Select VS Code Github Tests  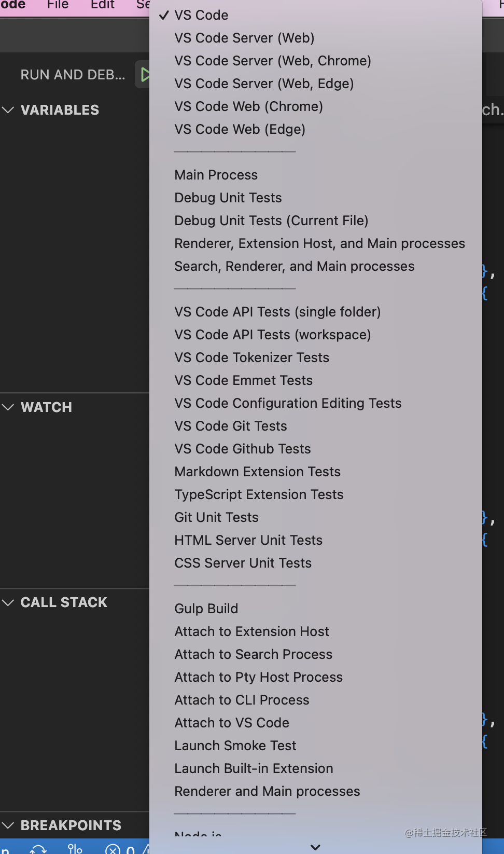[315, 449]
